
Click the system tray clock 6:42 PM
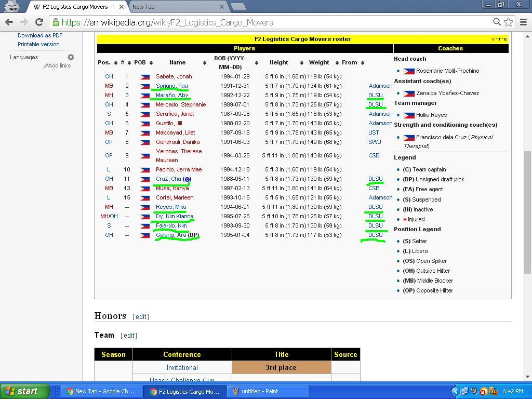click(513, 391)
